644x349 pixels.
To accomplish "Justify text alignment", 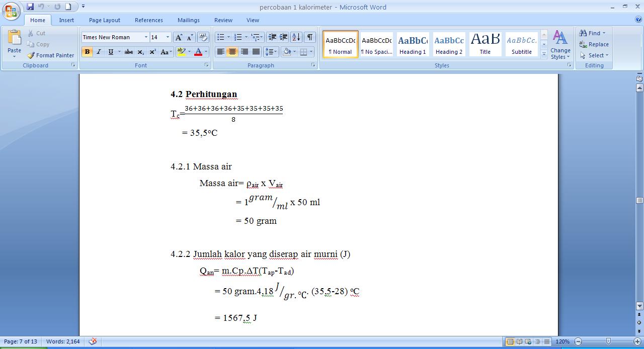I will pos(256,52).
